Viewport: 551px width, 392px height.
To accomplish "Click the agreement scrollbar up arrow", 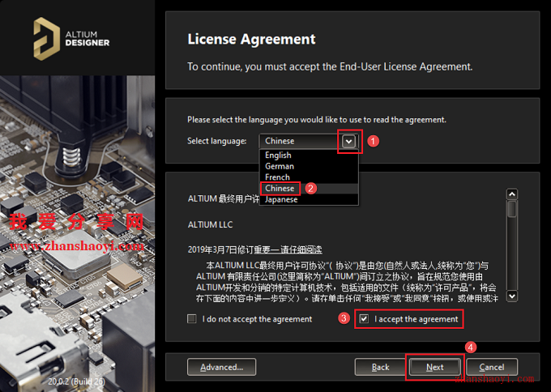I will [512, 194].
